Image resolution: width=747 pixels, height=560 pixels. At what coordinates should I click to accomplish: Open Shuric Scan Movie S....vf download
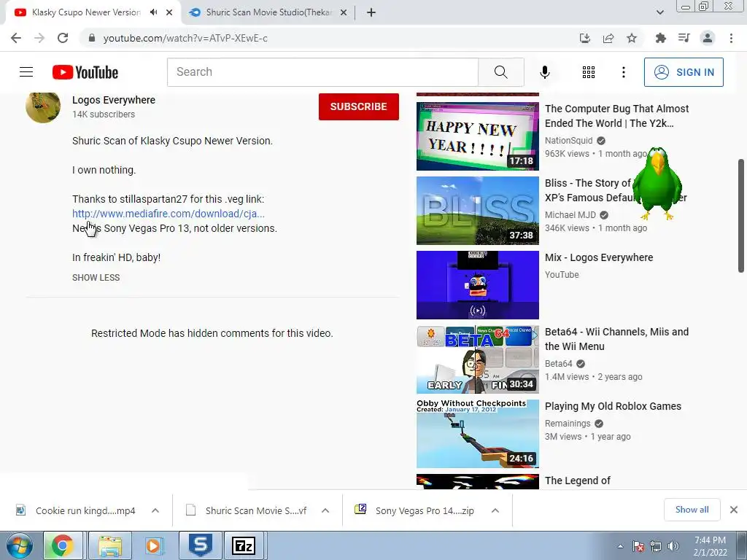[248, 510]
